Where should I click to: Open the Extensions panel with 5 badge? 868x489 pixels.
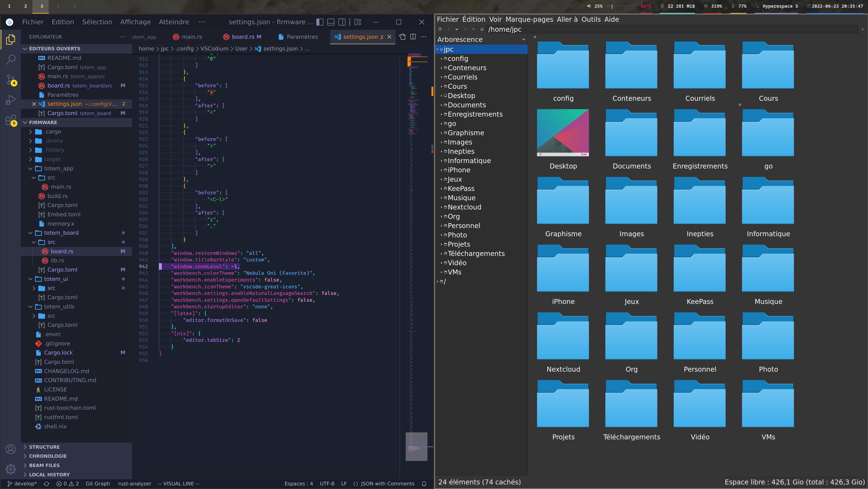pyautogui.click(x=10, y=120)
